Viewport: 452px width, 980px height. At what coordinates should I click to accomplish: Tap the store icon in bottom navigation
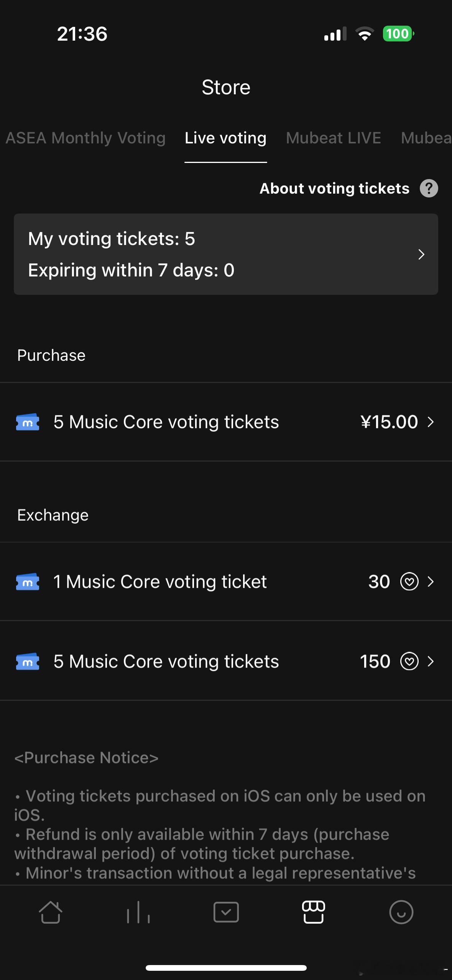[314, 912]
